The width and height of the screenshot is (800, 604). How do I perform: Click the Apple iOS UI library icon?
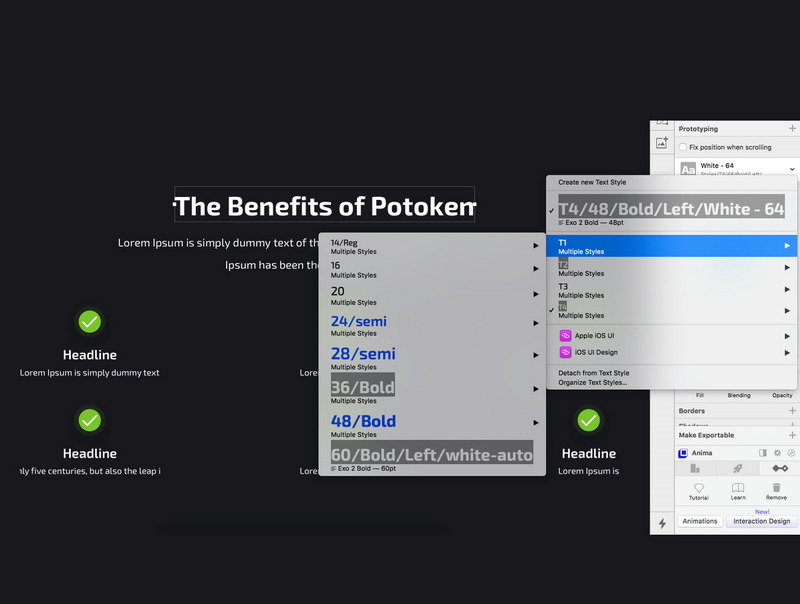tap(565, 336)
